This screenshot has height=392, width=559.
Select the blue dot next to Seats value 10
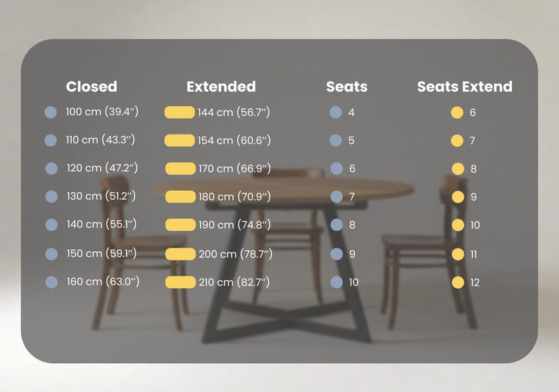tap(337, 282)
